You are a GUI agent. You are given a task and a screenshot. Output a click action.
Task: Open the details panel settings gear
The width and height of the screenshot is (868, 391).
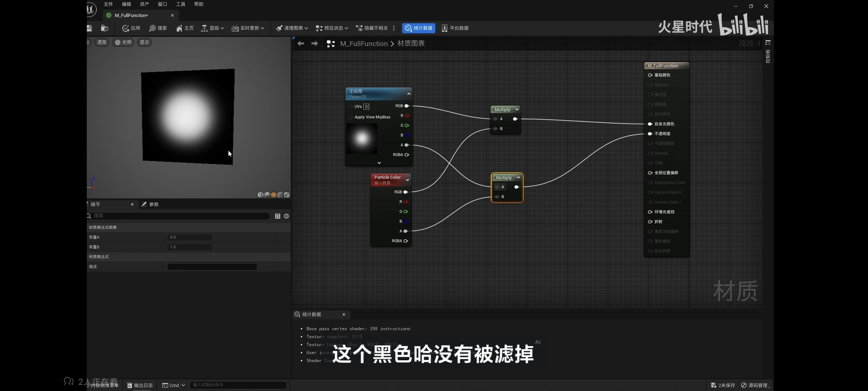pos(286,216)
